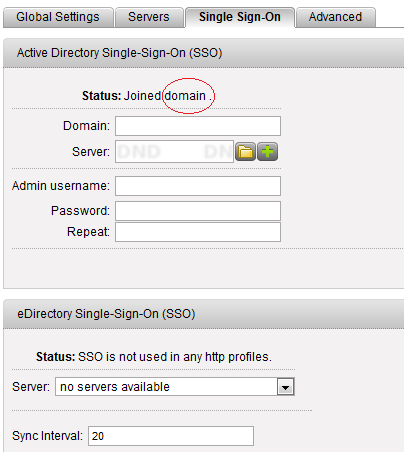Image resolution: width=404 pixels, height=452 pixels.
Task: Select the Repeat password field
Action: (198, 232)
